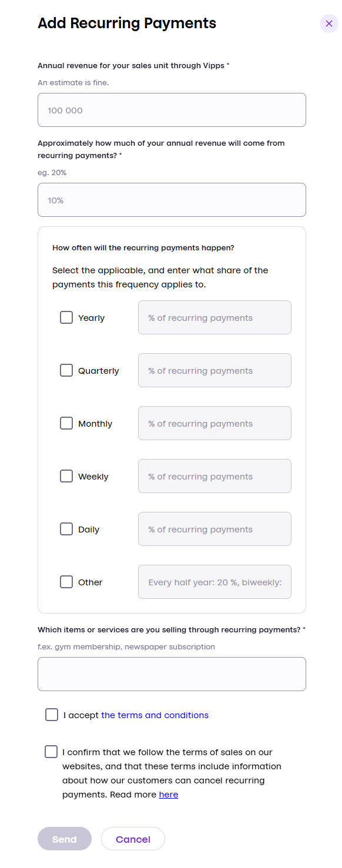The width and height of the screenshot is (342, 868).
Task: Enable the Yearly payment frequency checkbox
Action: (66, 317)
